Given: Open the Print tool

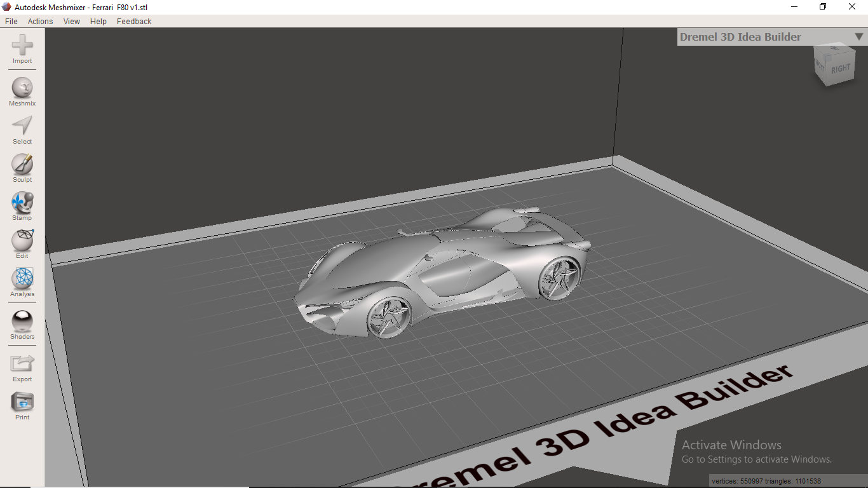Looking at the screenshot, I should tap(22, 402).
